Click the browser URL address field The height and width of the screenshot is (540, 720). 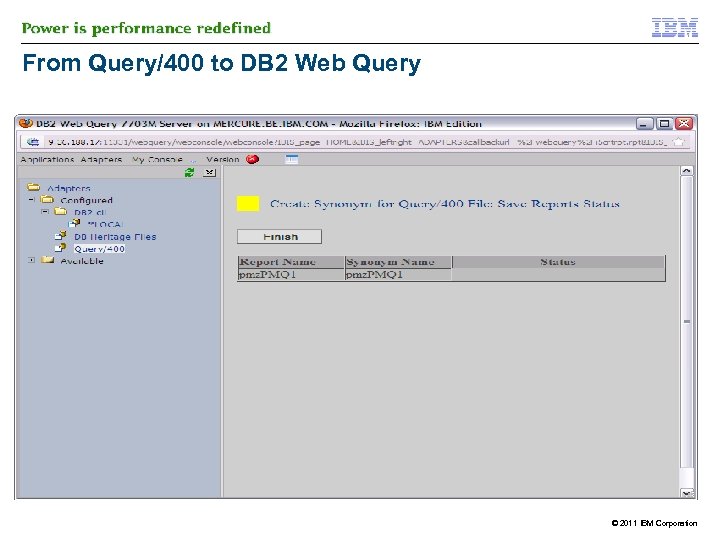click(x=357, y=142)
